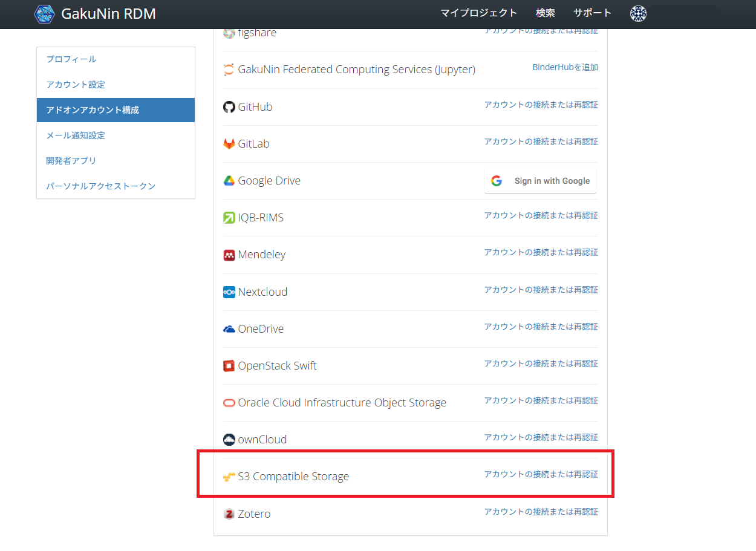Click the Google Drive triangle icon
Viewport: 756px width, 551px height.
coord(229,181)
